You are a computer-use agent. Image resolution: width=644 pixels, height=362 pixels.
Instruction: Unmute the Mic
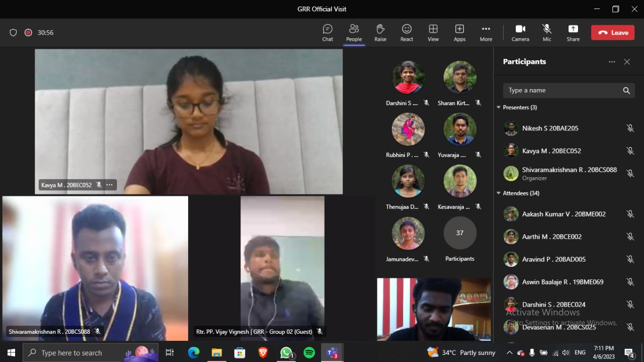tap(547, 33)
